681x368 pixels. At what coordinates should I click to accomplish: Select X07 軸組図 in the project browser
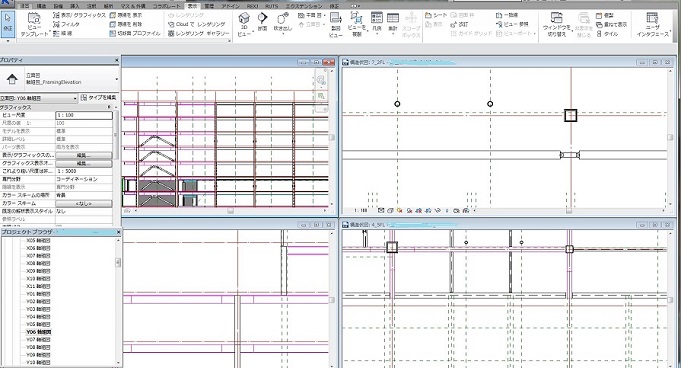point(38,256)
